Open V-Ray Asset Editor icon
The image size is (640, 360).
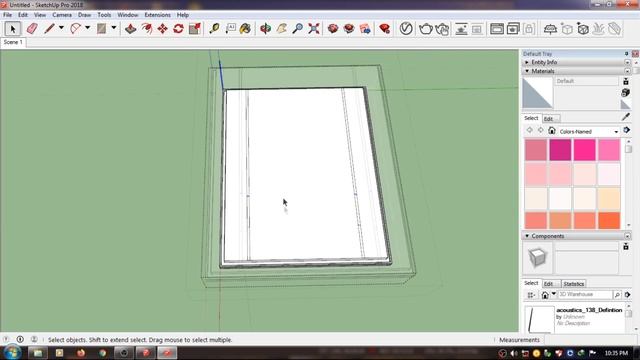pos(406,29)
